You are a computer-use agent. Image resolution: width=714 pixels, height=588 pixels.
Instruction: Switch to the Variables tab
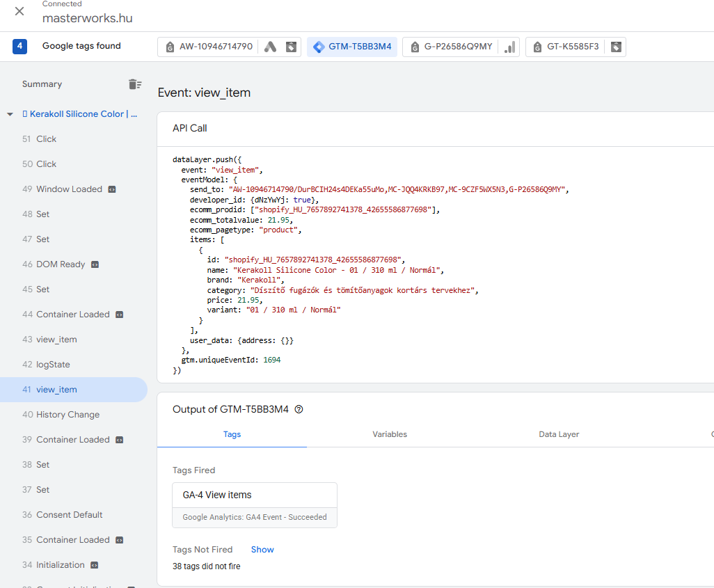(x=390, y=434)
